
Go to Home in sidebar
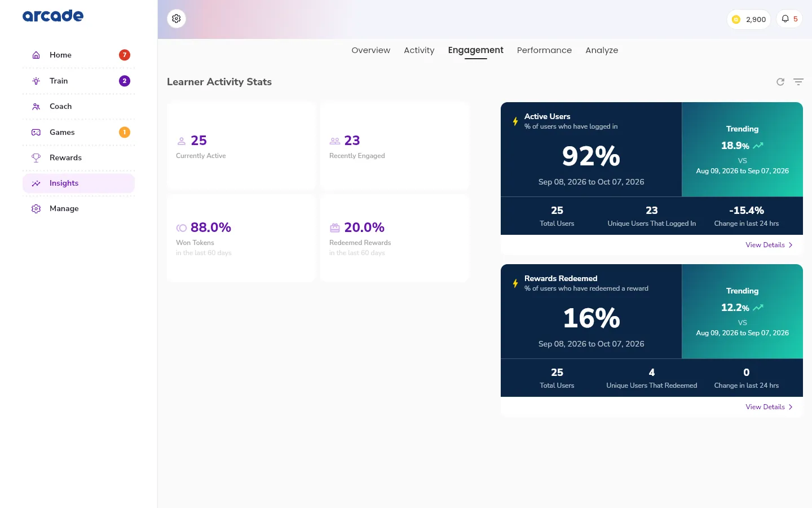click(79, 55)
